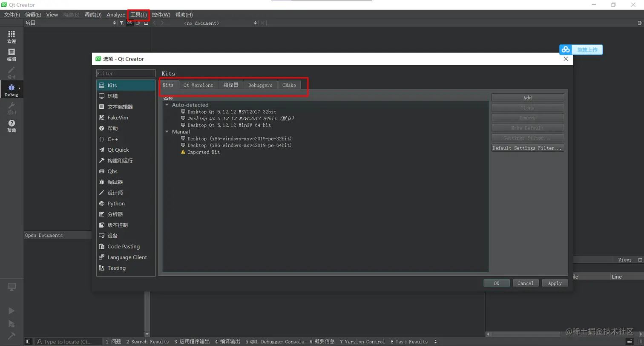Open the Devices (设备) options category
The height and width of the screenshot is (346, 644).
(126, 236)
